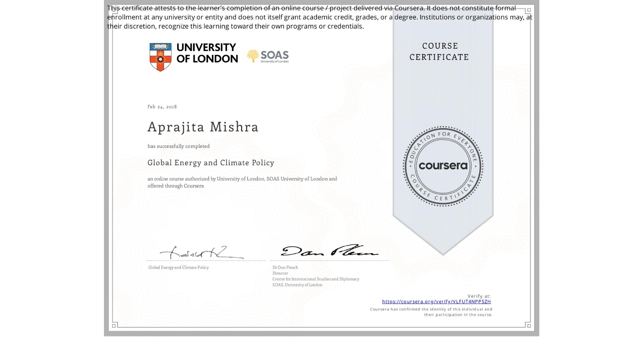
Task: Click small caption under left signature
Action: pyautogui.click(x=178, y=267)
